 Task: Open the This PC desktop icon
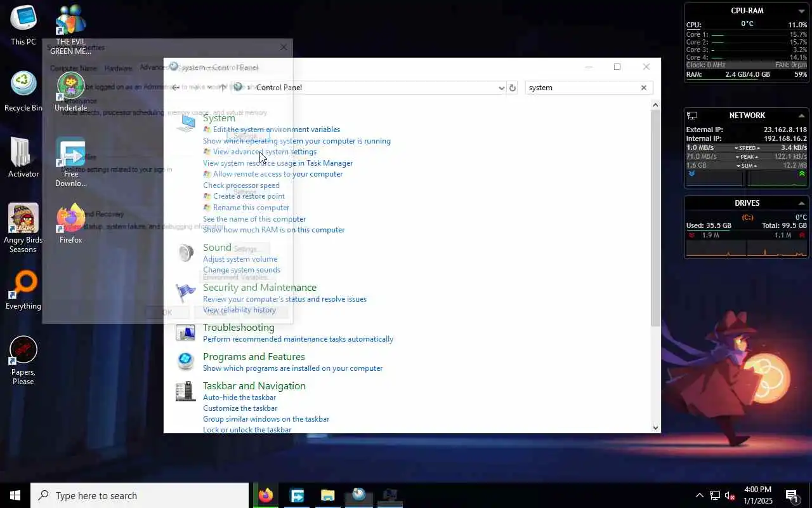tap(23, 25)
